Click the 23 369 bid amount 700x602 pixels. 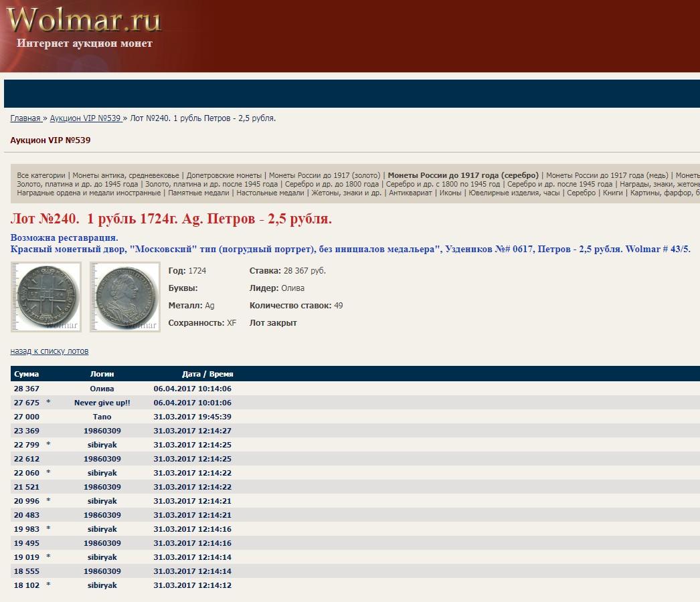(26, 431)
